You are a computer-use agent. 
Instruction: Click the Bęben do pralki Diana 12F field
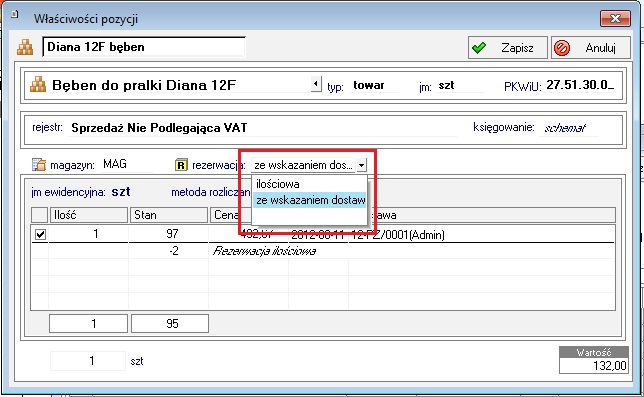pos(180,85)
